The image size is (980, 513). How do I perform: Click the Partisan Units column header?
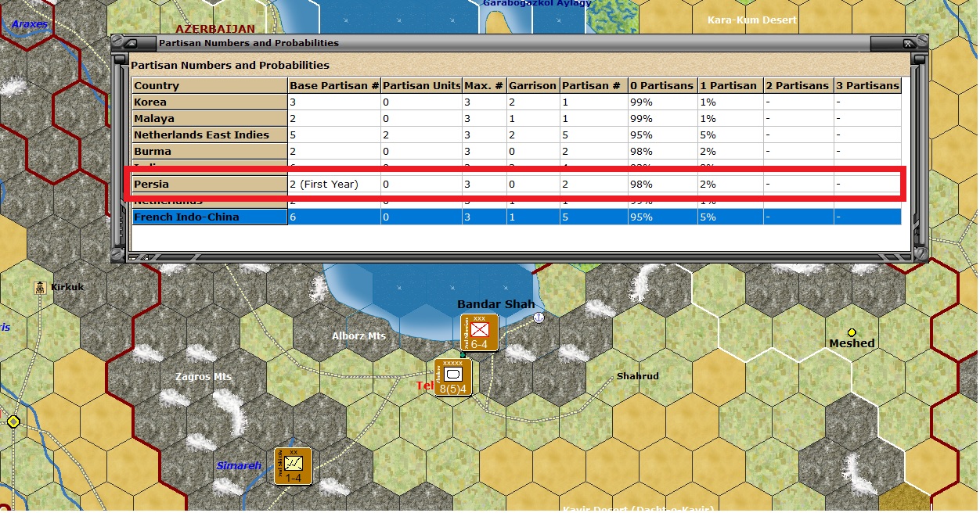(422, 86)
